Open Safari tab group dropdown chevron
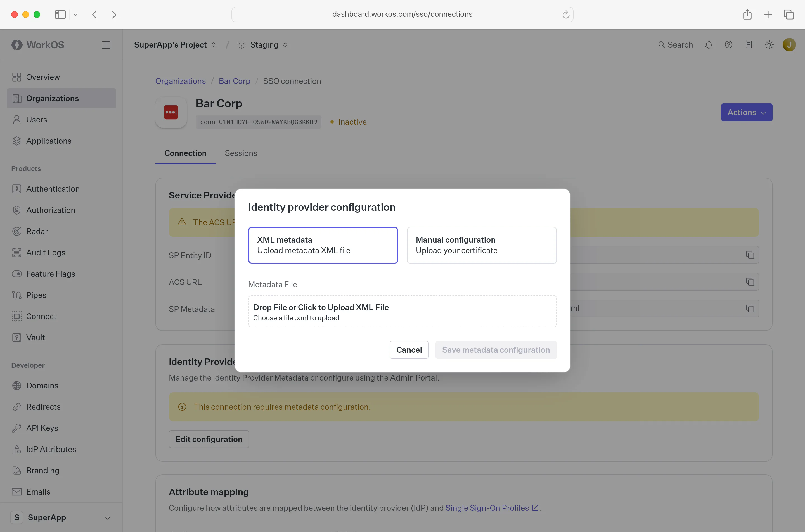This screenshot has height=532, width=805. pyautogui.click(x=76, y=15)
